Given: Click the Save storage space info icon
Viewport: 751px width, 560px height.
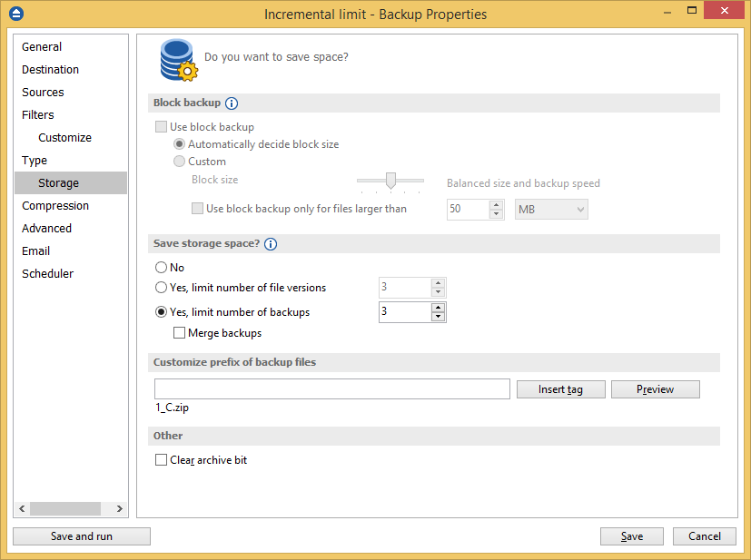Looking at the screenshot, I should 271,244.
